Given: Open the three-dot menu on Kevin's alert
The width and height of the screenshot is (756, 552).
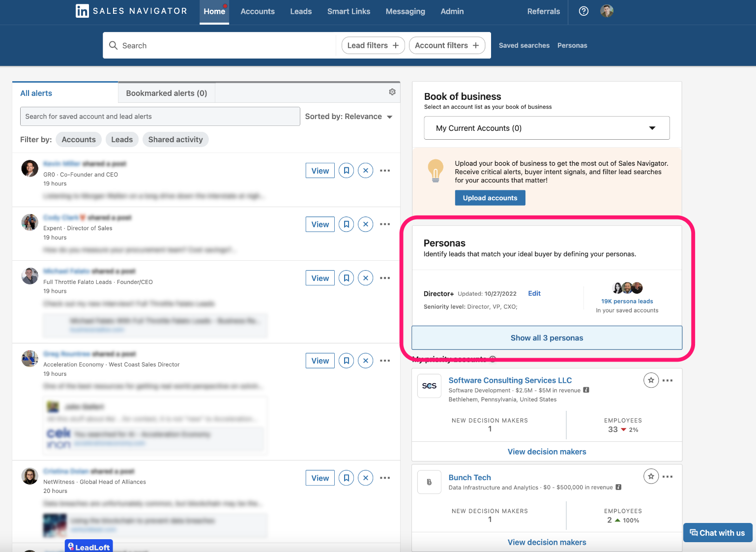Looking at the screenshot, I should [x=385, y=170].
